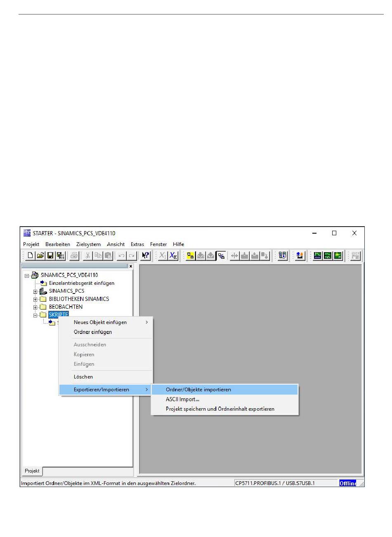Expand the BIBLIOTHEKEN SINAMICS folder
This screenshot has width=392, height=537.
(x=35, y=299)
